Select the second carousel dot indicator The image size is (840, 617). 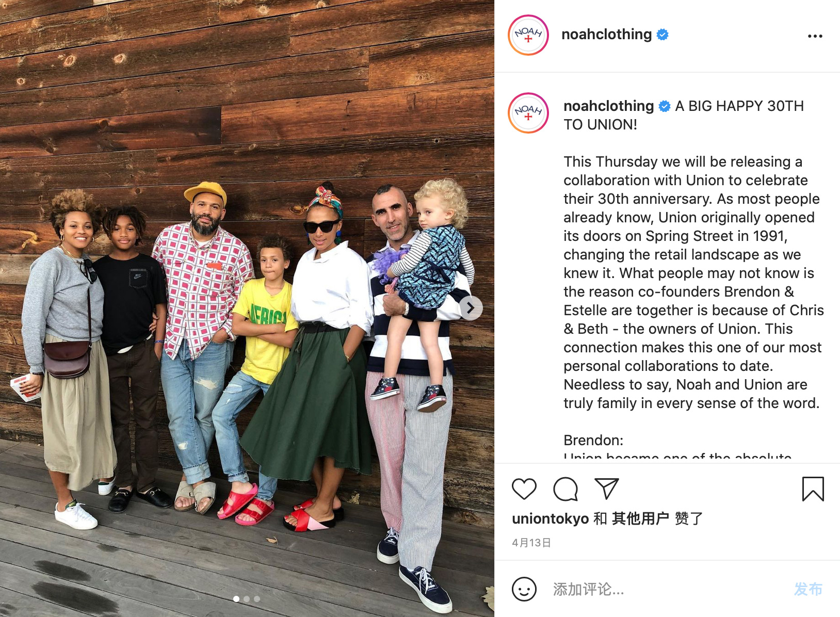point(247,599)
